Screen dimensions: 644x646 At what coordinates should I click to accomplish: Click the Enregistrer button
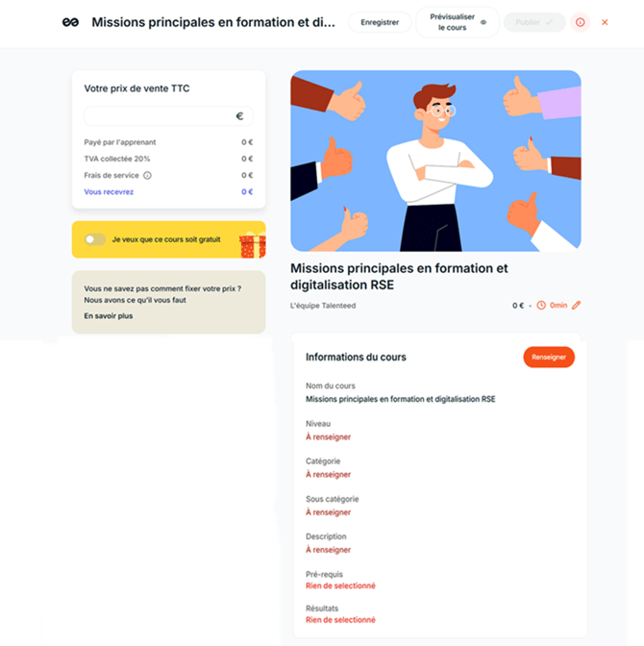[380, 22]
